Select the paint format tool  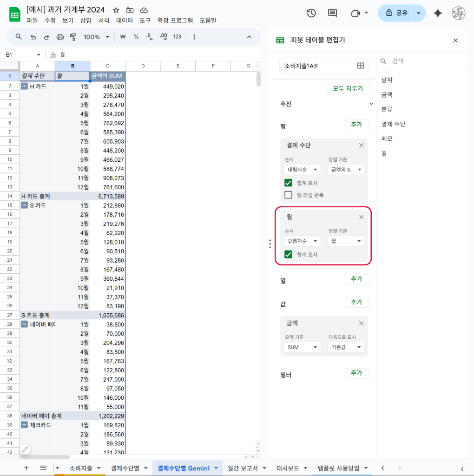[x=73, y=37]
